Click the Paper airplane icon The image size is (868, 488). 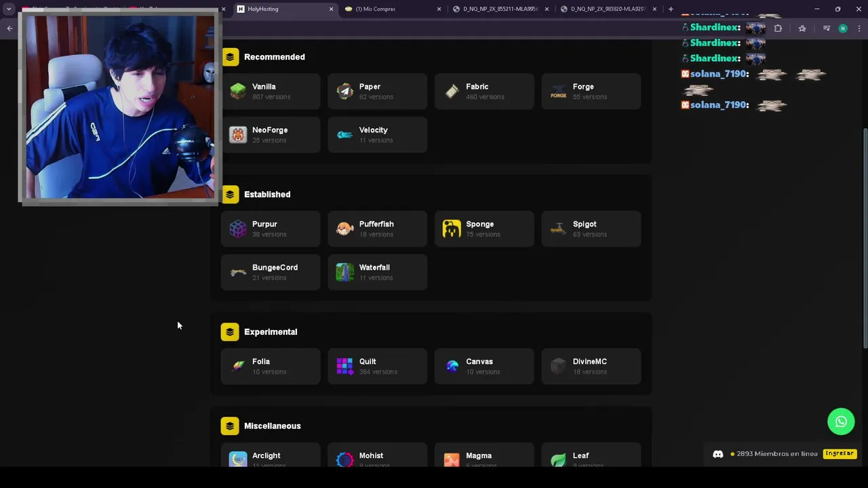tap(345, 91)
